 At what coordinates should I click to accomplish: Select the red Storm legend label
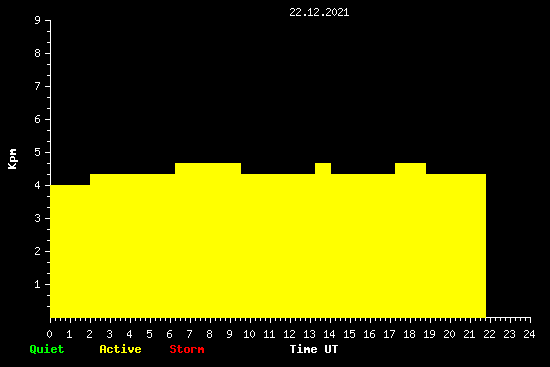187,349
